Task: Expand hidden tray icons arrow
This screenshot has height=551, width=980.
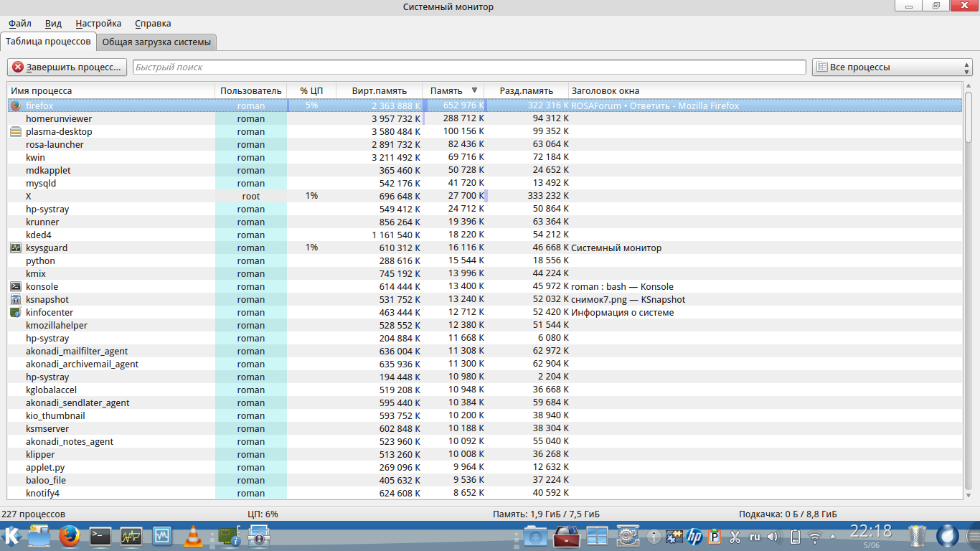Action: pyautogui.click(x=834, y=537)
